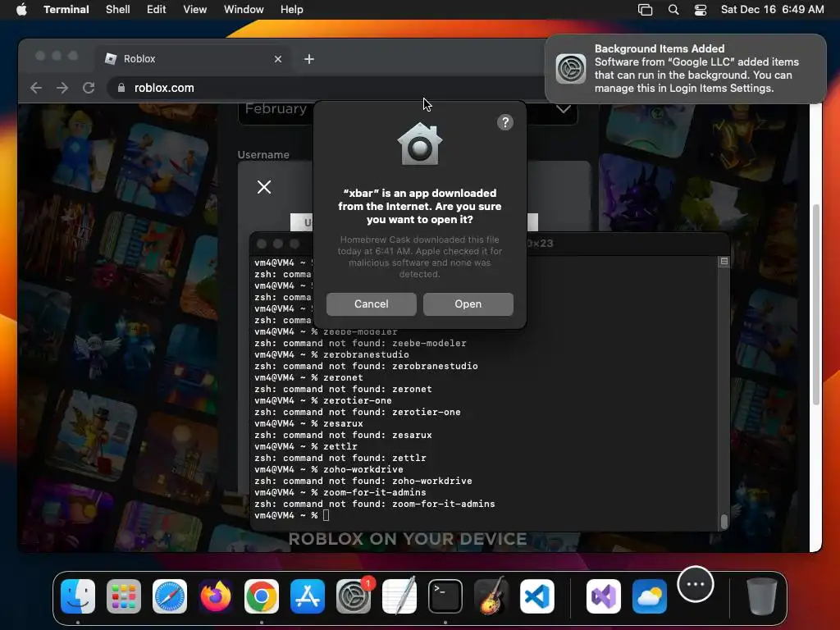Click the X icon on Roblox overlay
840x630 pixels.
point(264,187)
